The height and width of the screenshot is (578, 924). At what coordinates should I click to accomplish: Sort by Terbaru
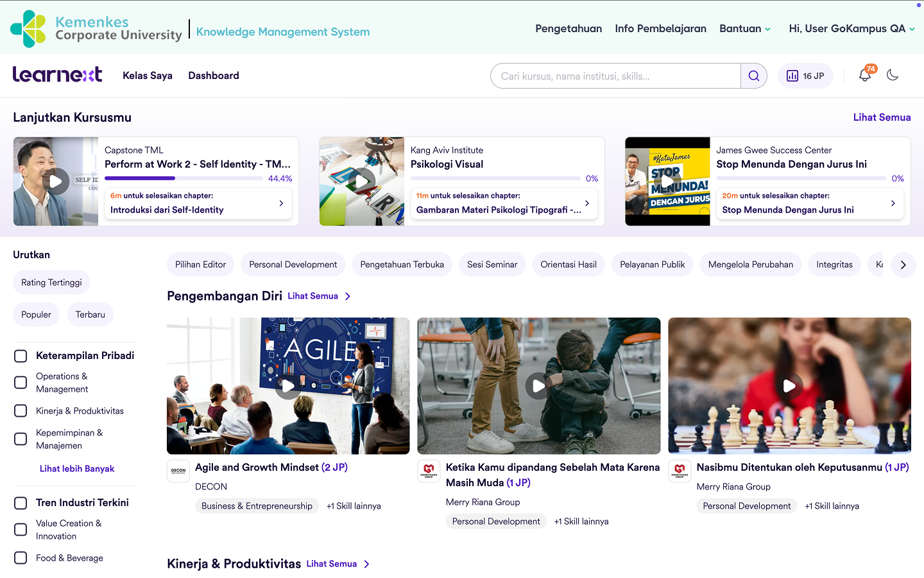point(90,315)
